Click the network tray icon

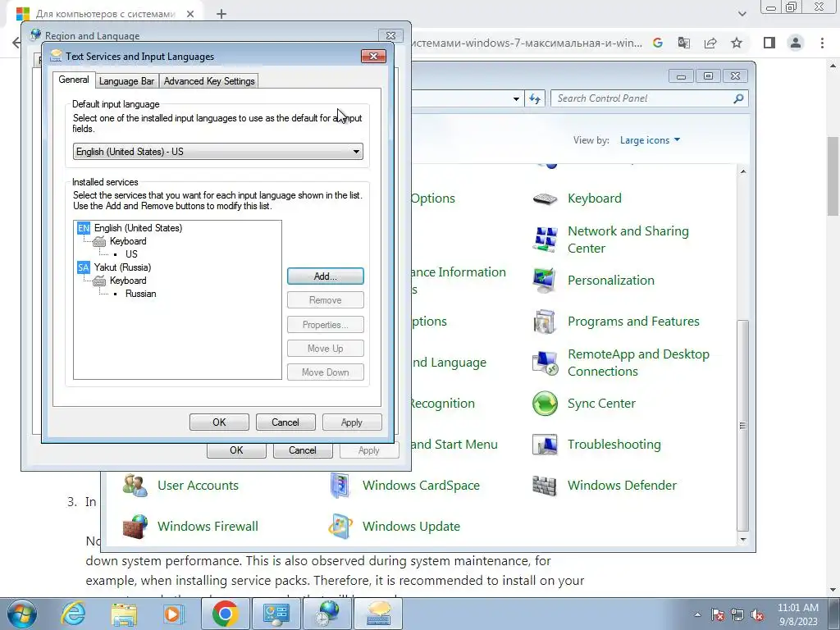point(737,615)
